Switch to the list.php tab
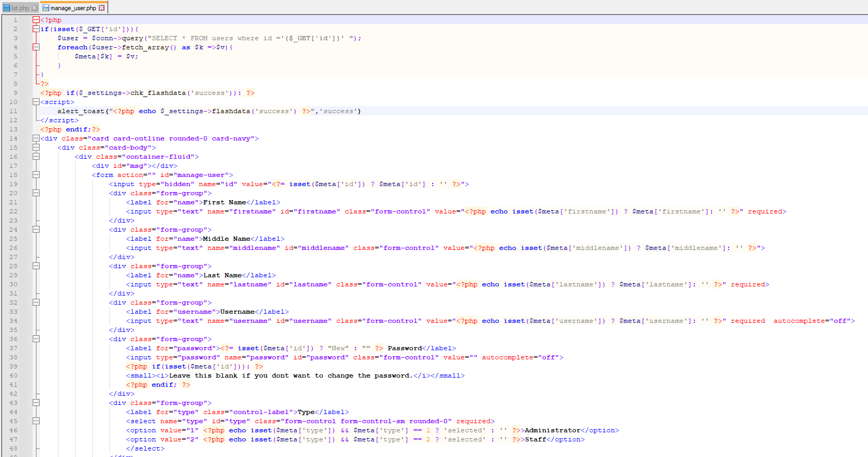 pyautogui.click(x=20, y=8)
